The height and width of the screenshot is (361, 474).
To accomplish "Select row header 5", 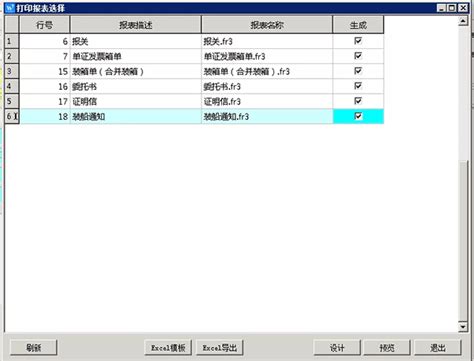I will tap(12, 101).
